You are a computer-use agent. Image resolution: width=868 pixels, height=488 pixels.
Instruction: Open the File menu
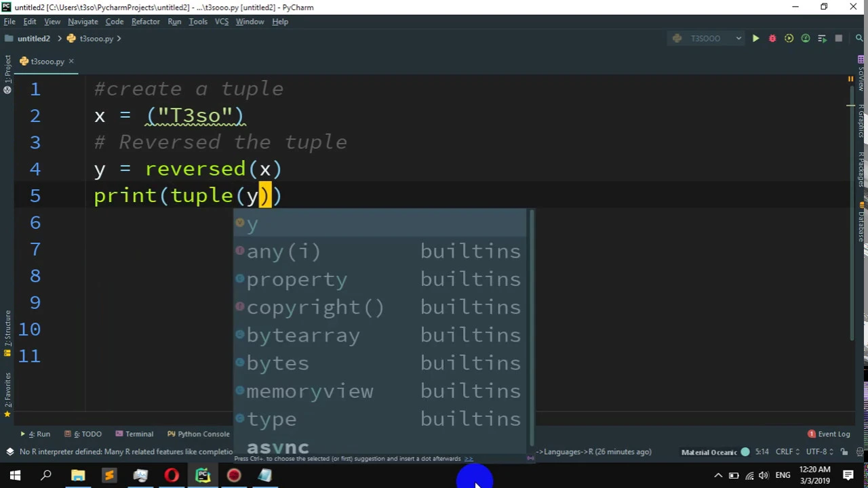tap(9, 22)
